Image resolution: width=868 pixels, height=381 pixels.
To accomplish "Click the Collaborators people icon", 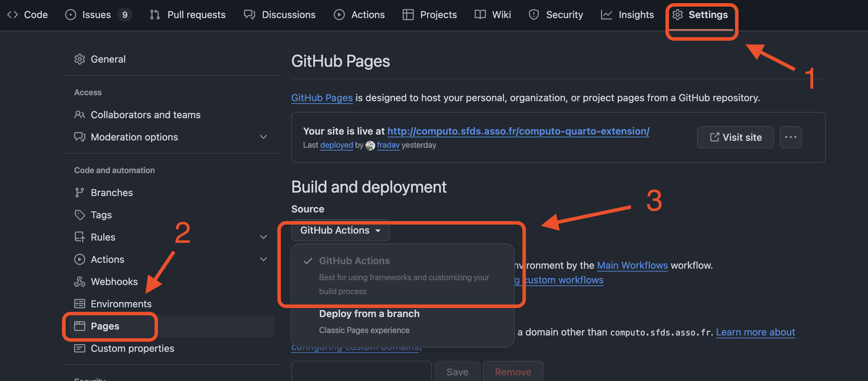I will 80,115.
